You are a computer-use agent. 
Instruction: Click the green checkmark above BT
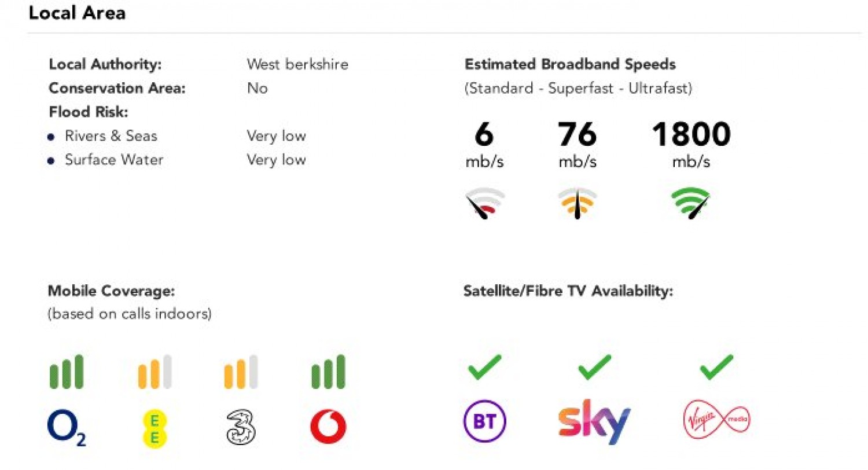click(x=484, y=367)
